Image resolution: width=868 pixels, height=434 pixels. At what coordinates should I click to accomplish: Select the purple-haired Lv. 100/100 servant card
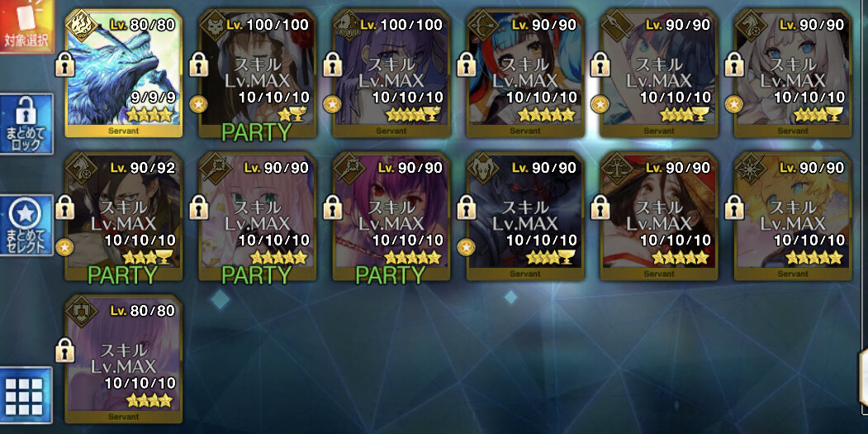click(391, 73)
